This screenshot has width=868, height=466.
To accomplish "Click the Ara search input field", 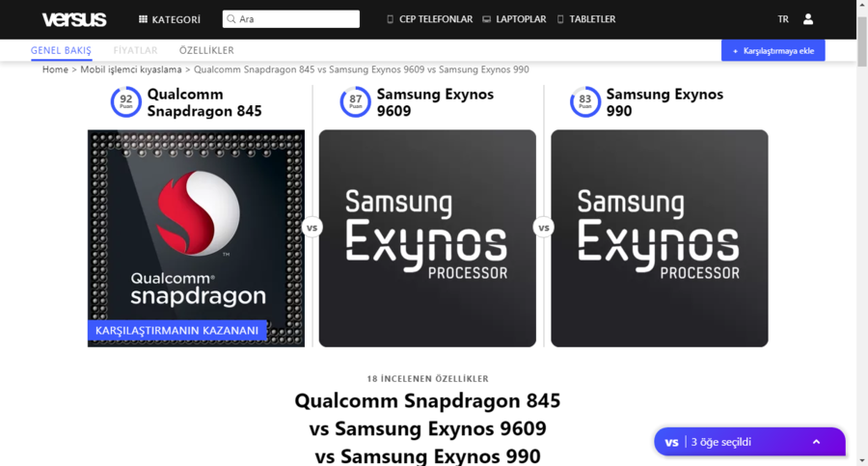I will pos(291,19).
